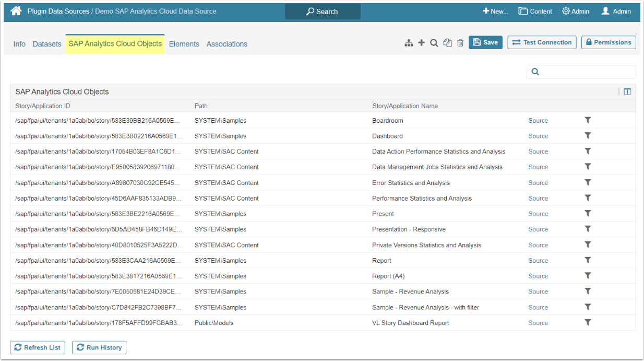Select the Sample - Revenue Analysis - with filter cell
Viewport: 644px width, 361px height.
click(425, 307)
